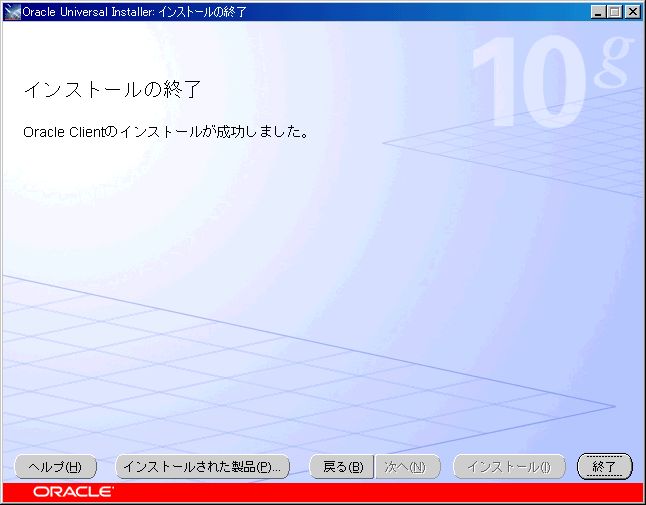Exit the installer with 終了 button
The width and height of the screenshot is (646, 505).
(x=604, y=467)
